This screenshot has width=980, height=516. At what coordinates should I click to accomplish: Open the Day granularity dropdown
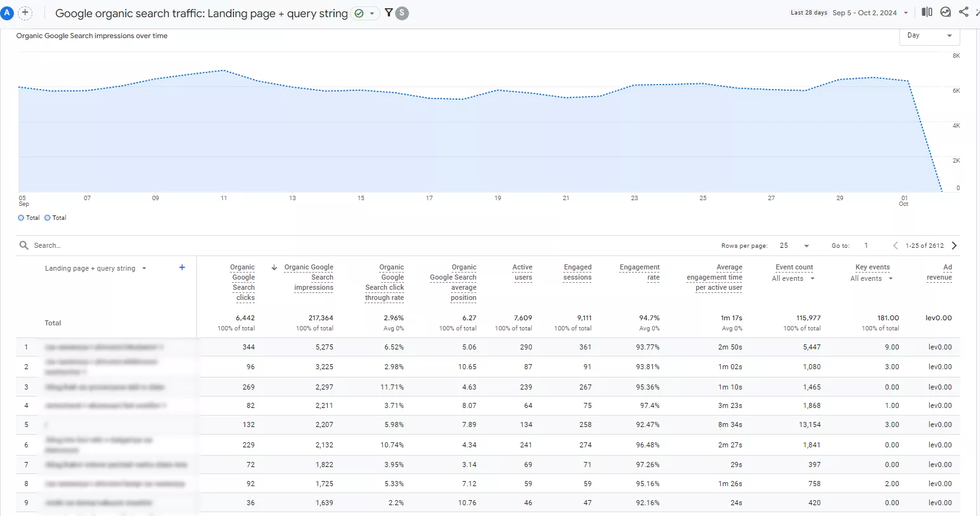[929, 36]
